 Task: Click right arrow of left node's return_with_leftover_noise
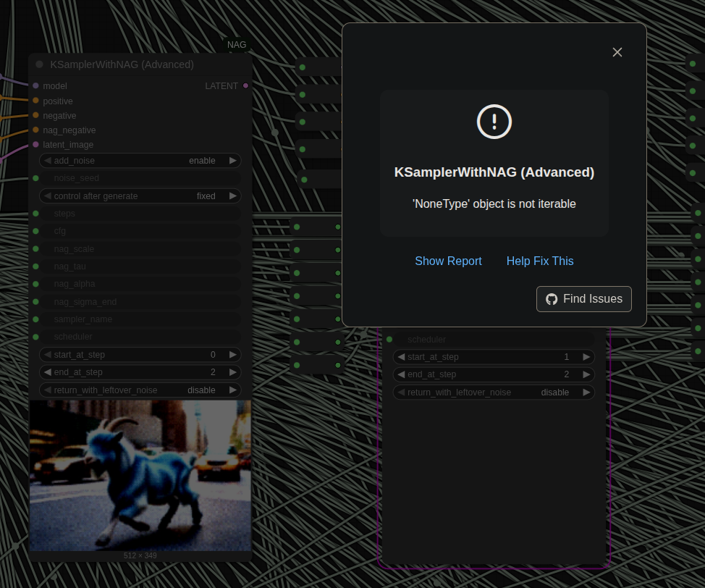pyautogui.click(x=233, y=390)
